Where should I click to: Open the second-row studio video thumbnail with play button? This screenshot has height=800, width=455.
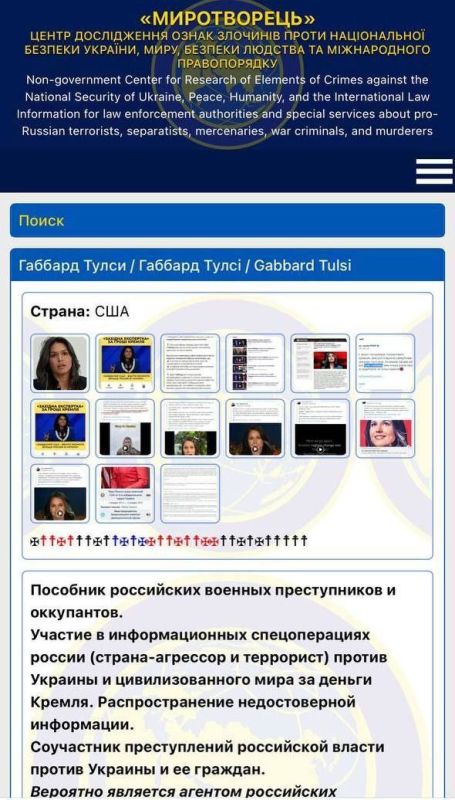click(x=255, y=428)
